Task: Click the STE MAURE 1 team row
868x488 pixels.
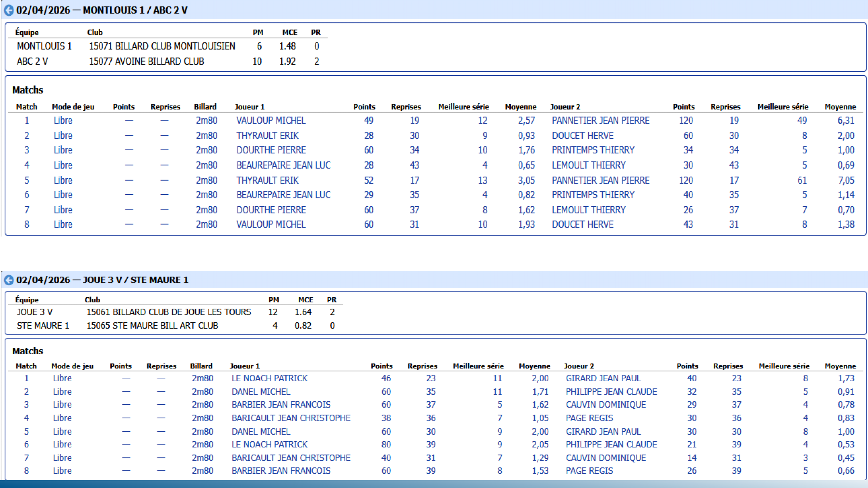Action: (42, 326)
